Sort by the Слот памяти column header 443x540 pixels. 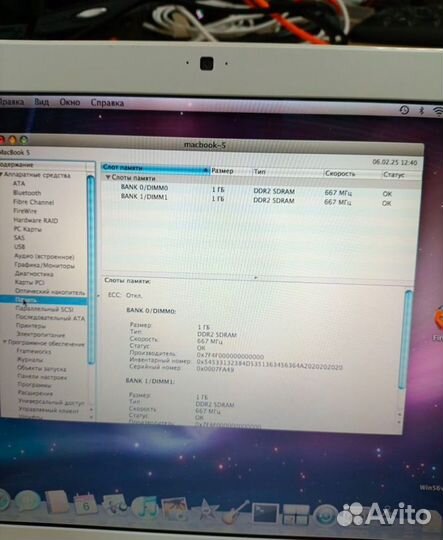coord(155,168)
